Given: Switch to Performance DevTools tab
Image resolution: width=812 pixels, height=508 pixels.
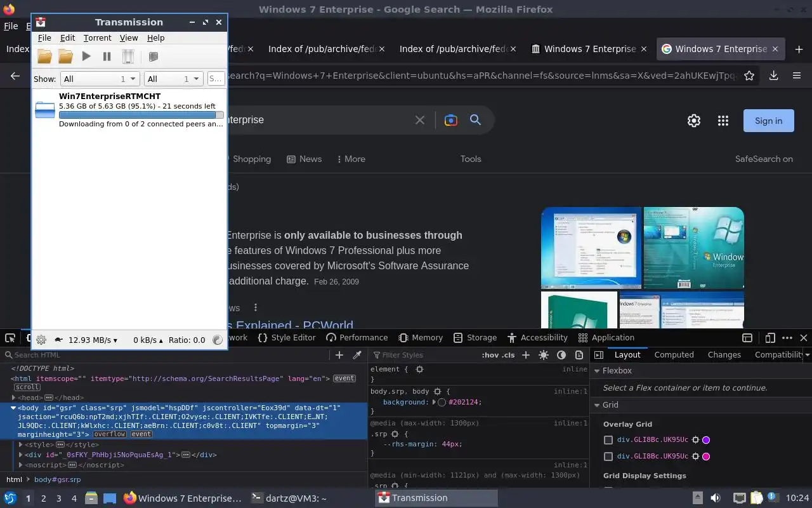Looking at the screenshot, I should pyautogui.click(x=357, y=338).
